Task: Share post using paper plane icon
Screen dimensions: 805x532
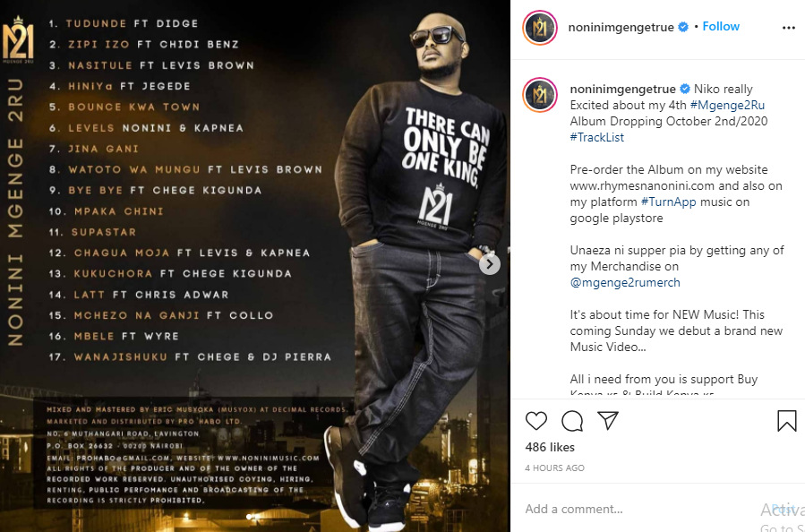Action: [608, 421]
